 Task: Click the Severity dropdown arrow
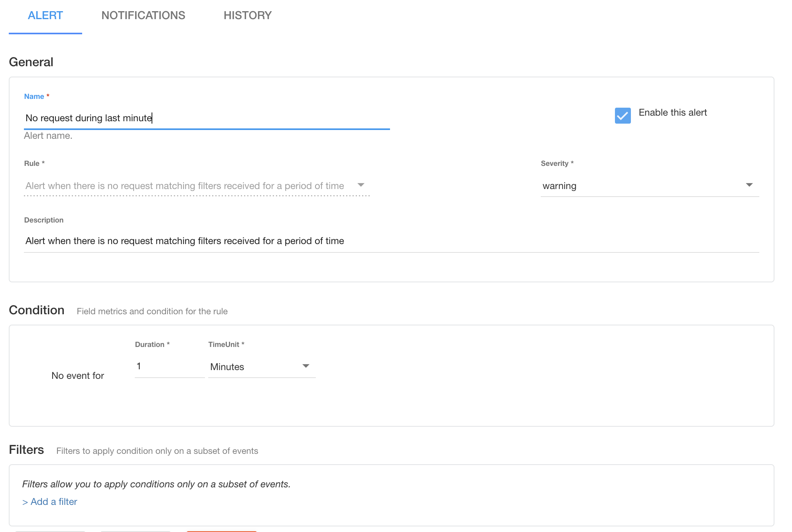pyautogui.click(x=749, y=185)
